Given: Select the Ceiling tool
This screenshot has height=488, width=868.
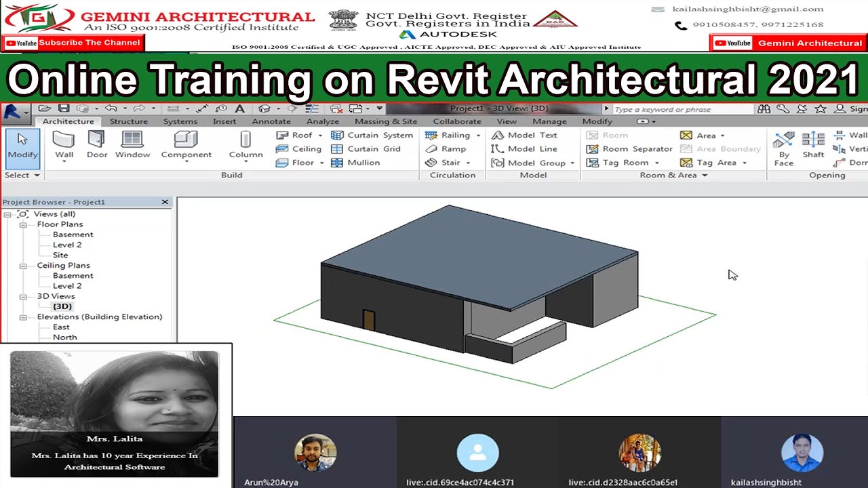Looking at the screenshot, I should pos(299,148).
